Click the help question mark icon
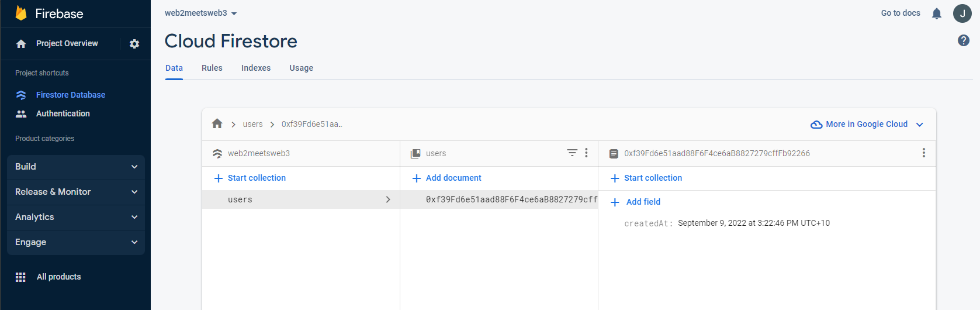Viewport: 980px width, 310px height. tap(964, 40)
